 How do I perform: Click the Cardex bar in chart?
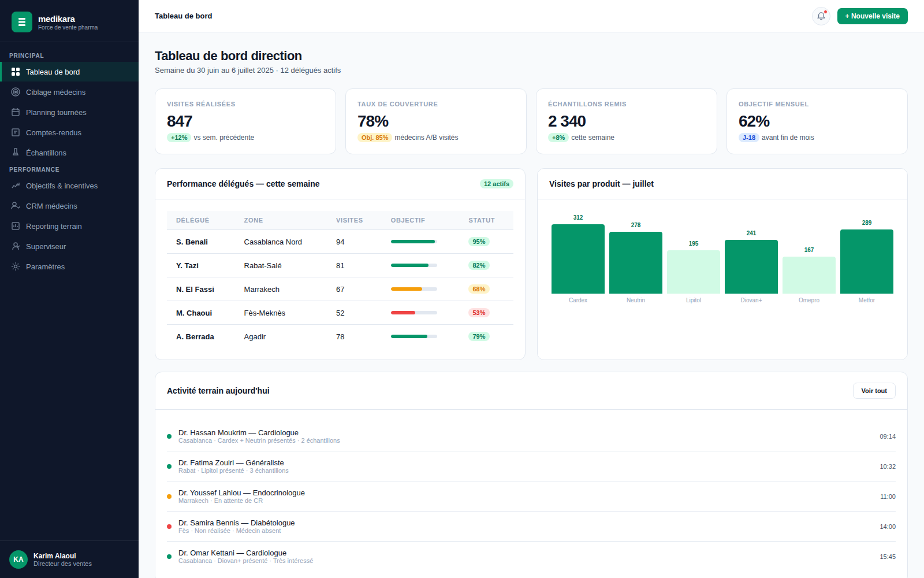578,259
